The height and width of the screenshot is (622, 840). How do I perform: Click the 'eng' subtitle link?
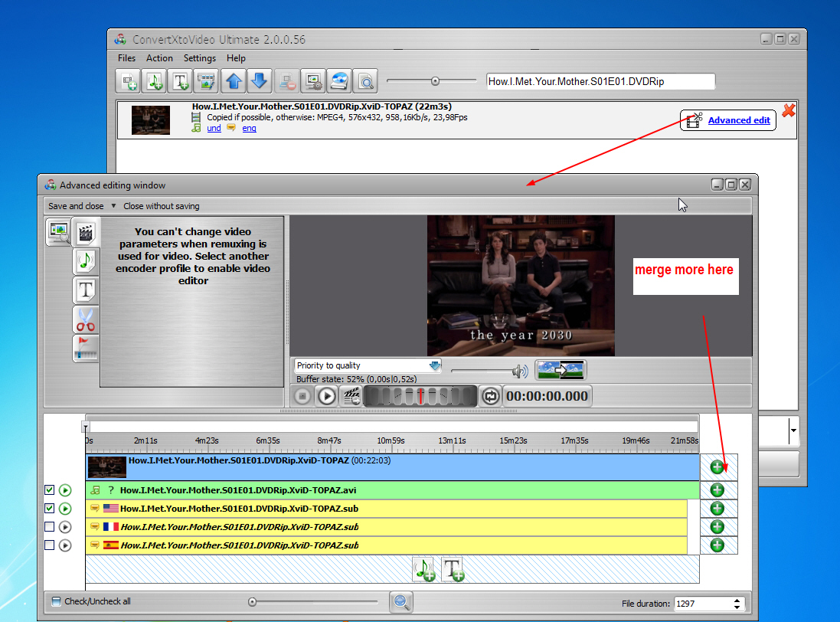point(249,128)
